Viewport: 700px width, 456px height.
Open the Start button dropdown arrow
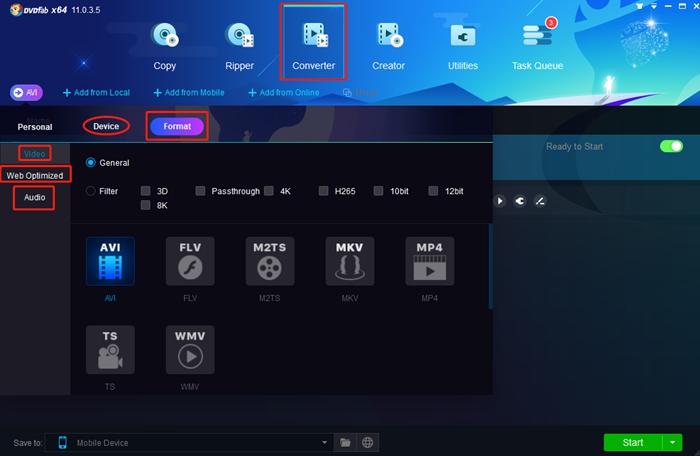(674, 442)
